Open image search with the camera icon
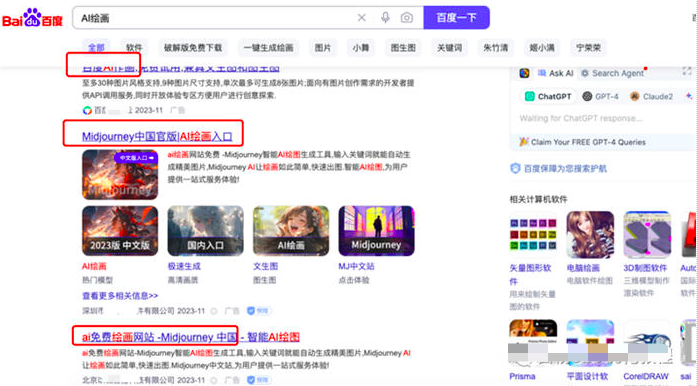Viewport: 697px width, 386px height. (x=406, y=18)
